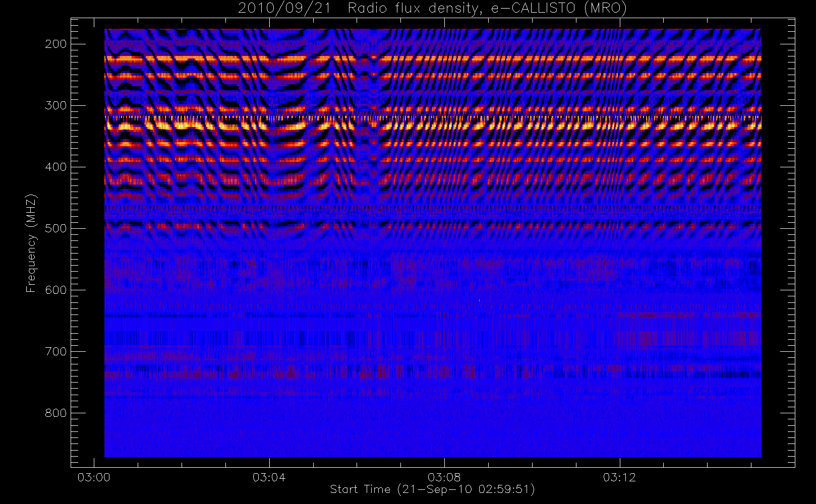Click the 'Frequency (MHZ)' y-axis label
The image size is (816, 504).
(31, 243)
